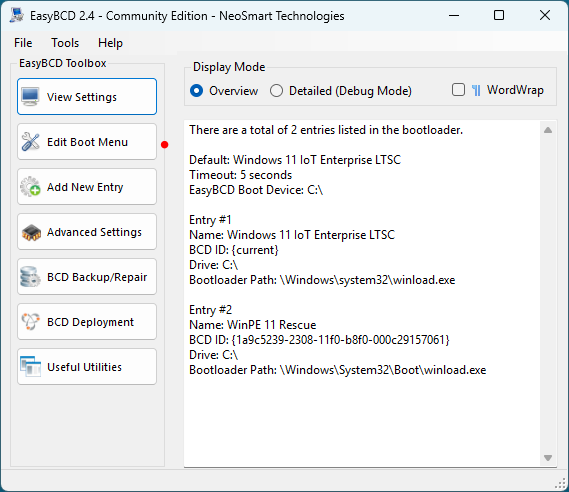Click the Edit Boot Menu wrench icon
569x492 pixels.
pyautogui.click(x=30, y=142)
